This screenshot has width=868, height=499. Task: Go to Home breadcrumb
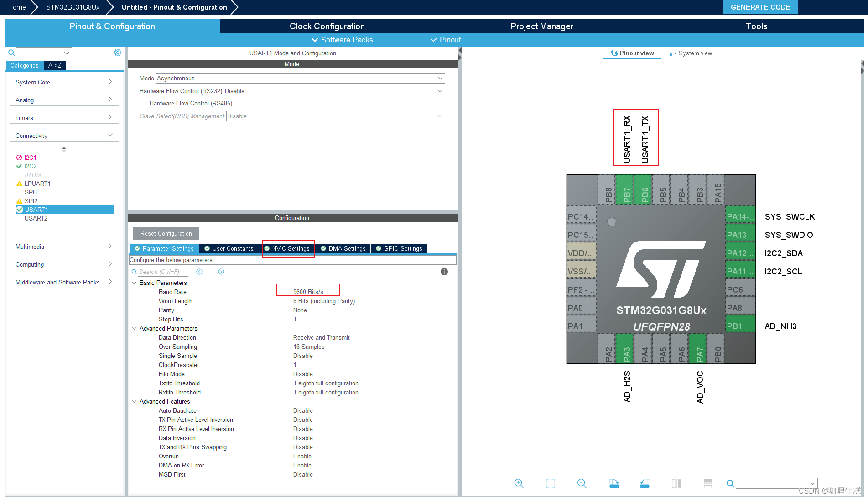coord(17,7)
